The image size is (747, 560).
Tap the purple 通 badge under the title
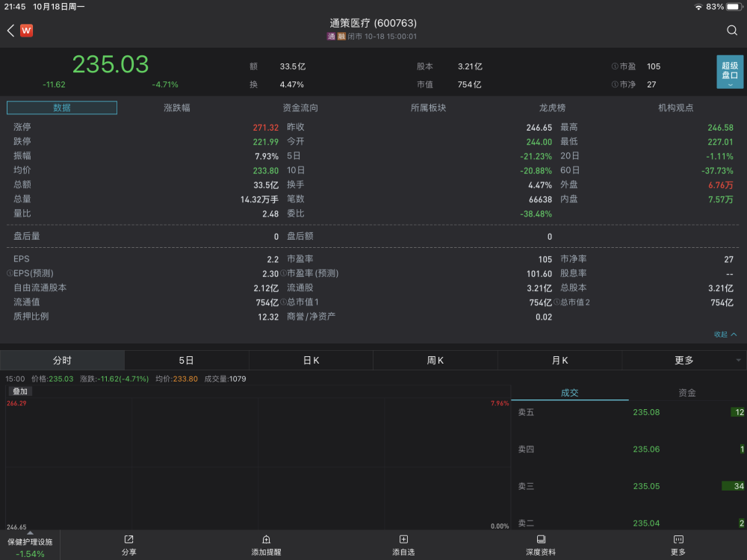pos(331,36)
